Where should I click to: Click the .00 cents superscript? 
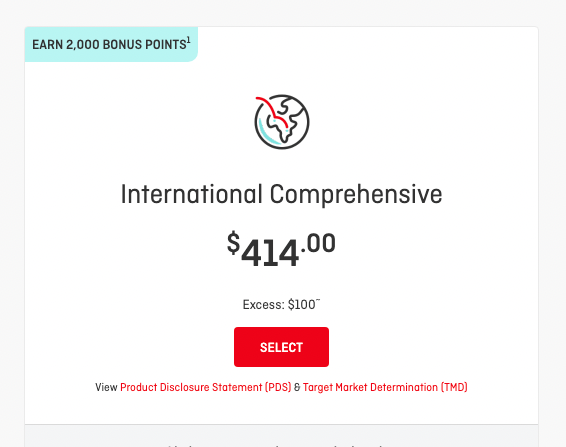pos(318,243)
